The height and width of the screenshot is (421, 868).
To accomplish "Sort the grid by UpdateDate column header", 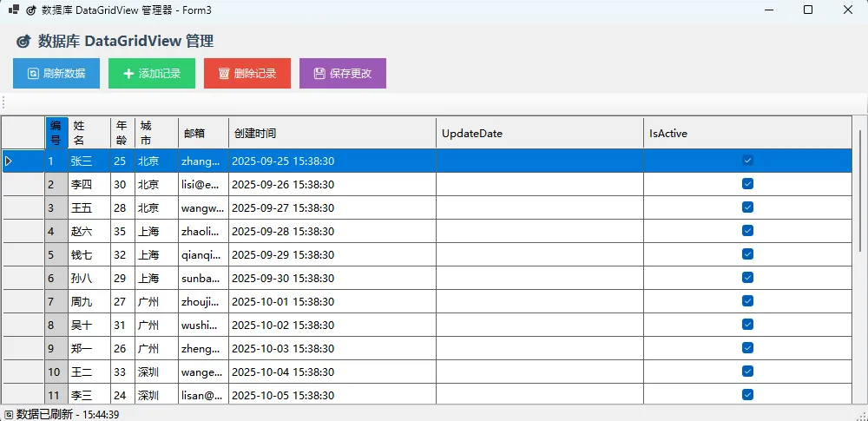I will (x=539, y=134).
